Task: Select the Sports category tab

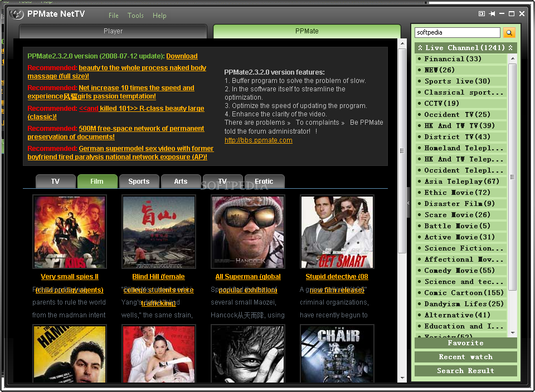Action: (139, 182)
